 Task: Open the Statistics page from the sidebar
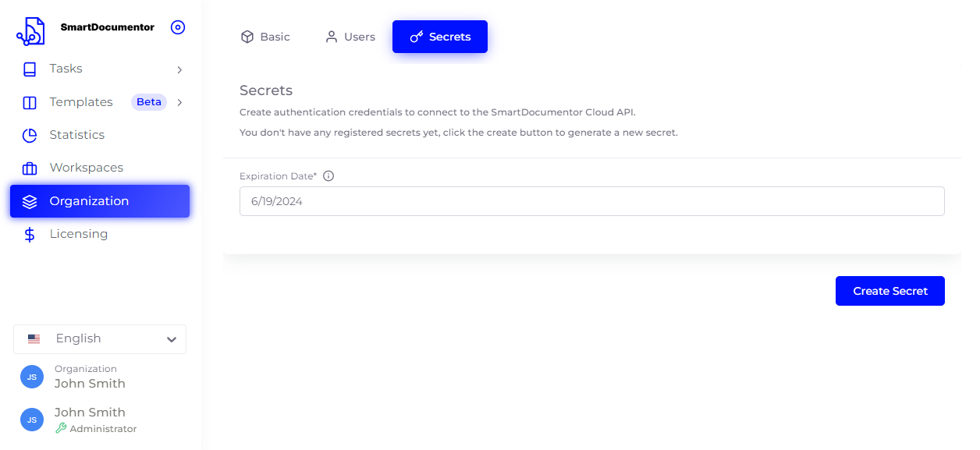pos(76,135)
